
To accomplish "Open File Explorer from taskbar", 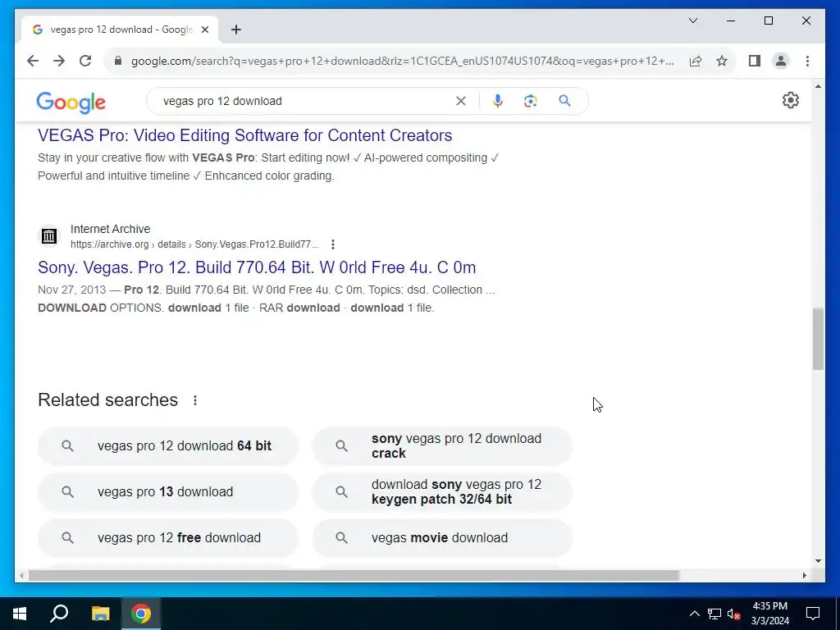I will (100, 614).
